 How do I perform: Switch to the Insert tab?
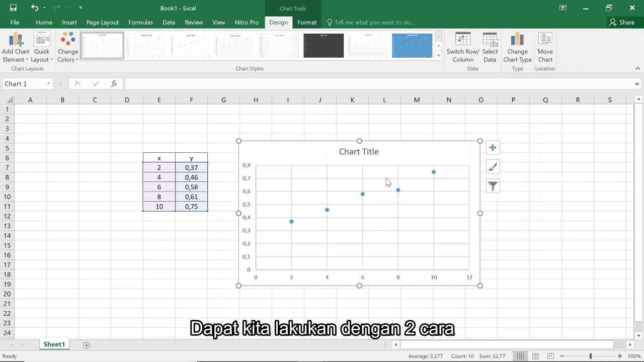[69, 22]
